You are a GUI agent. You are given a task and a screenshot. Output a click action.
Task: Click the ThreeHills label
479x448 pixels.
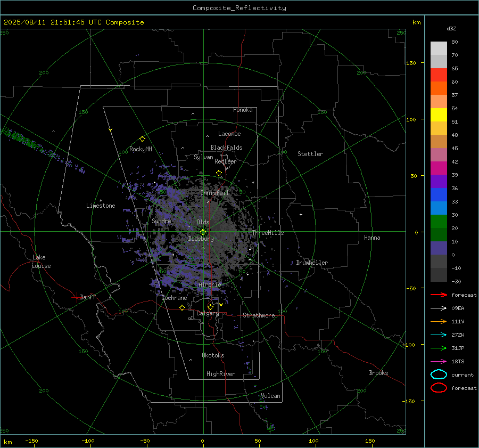268,233
